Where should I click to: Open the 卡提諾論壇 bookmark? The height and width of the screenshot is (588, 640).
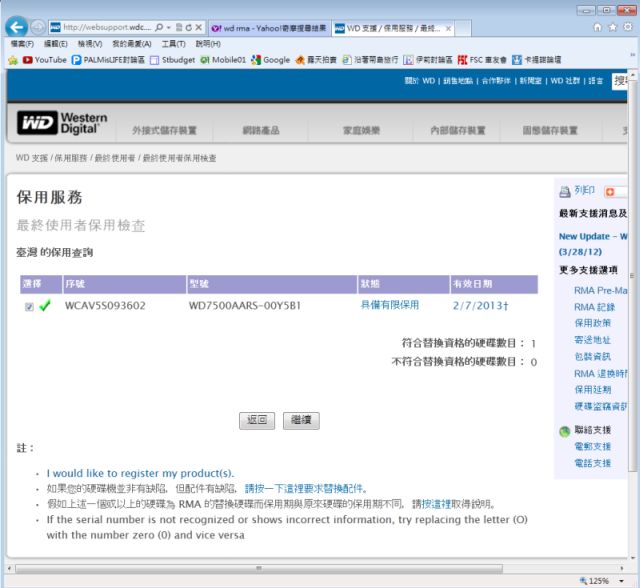tap(536, 60)
